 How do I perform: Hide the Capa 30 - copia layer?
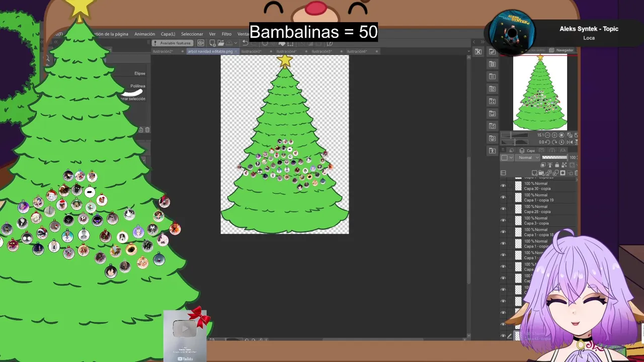[x=503, y=186]
